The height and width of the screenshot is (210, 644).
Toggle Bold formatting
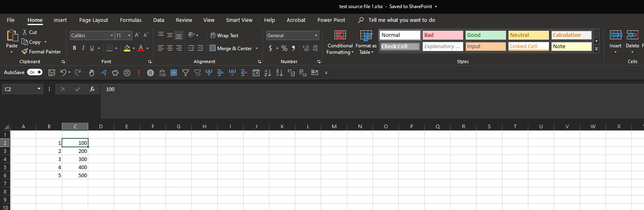point(74,48)
